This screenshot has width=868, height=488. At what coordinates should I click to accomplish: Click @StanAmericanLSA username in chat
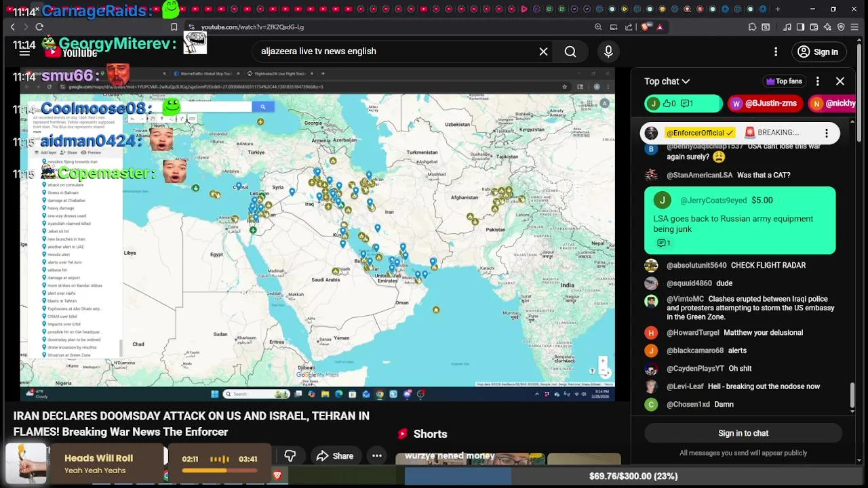point(699,175)
